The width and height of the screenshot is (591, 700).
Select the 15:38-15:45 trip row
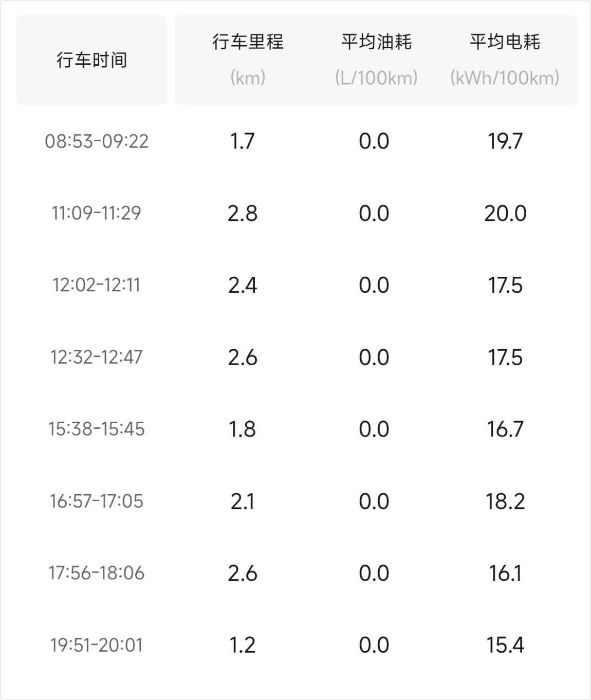click(97, 429)
